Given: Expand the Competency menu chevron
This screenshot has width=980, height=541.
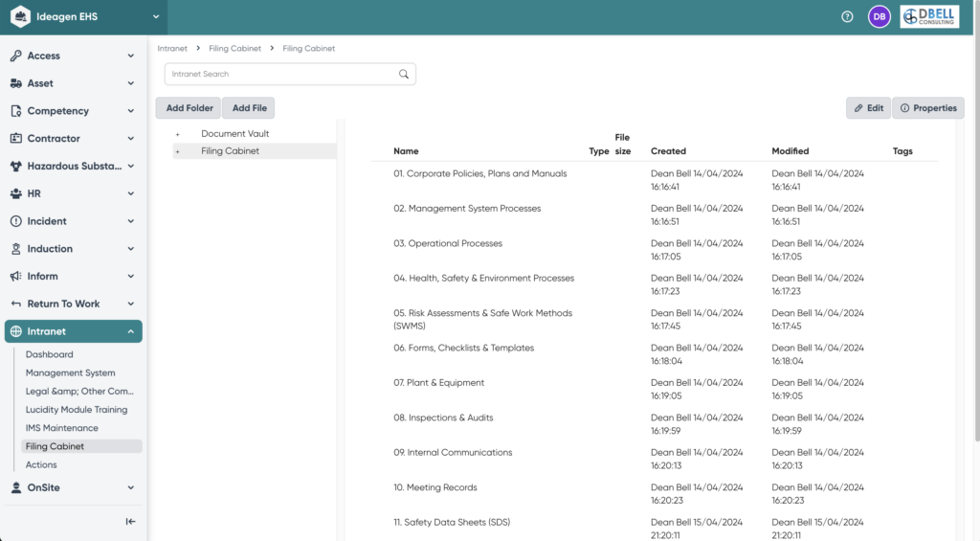Looking at the screenshot, I should [130, 111].
